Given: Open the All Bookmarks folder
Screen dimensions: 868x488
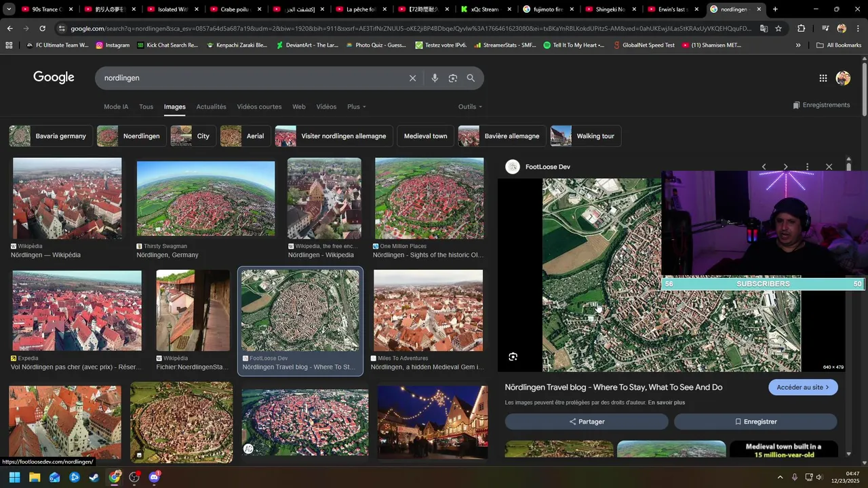Looking at the screenshot, I should [x=839, y=45].
